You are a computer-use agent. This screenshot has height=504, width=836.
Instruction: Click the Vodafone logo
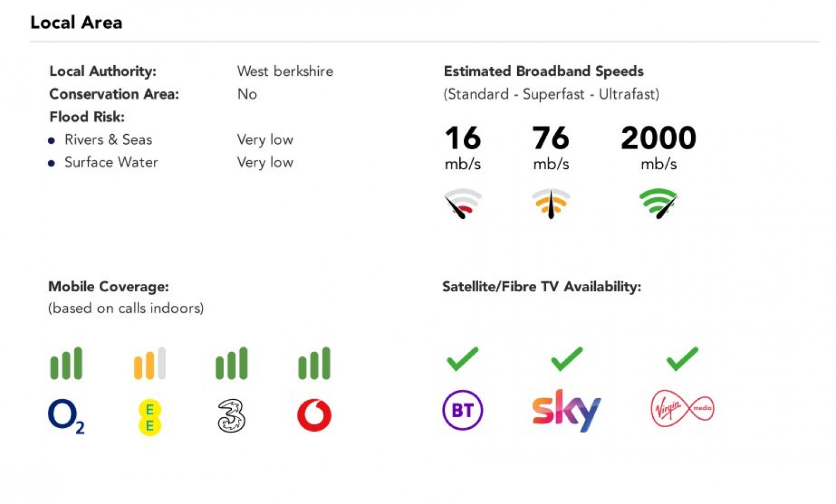tap(314, 415)
